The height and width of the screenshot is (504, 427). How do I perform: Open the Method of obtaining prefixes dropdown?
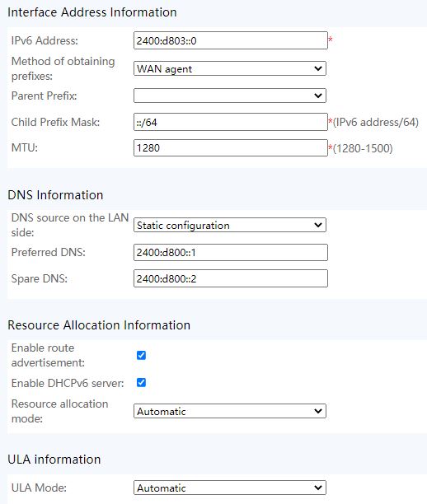click(x=230, y=68)
